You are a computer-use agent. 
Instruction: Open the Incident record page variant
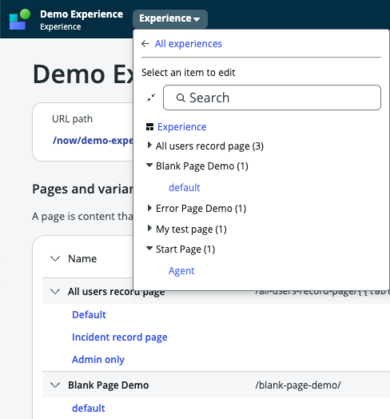click(120, 337)
